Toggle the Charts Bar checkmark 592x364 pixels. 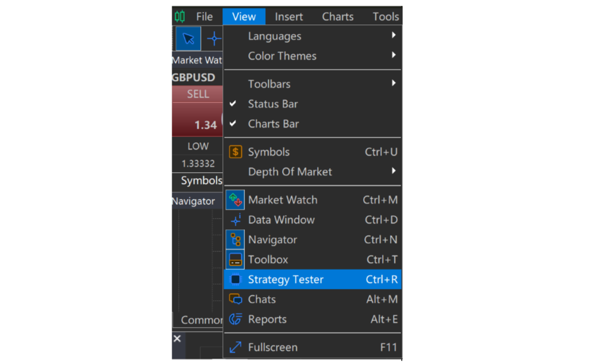pos(233,123)
